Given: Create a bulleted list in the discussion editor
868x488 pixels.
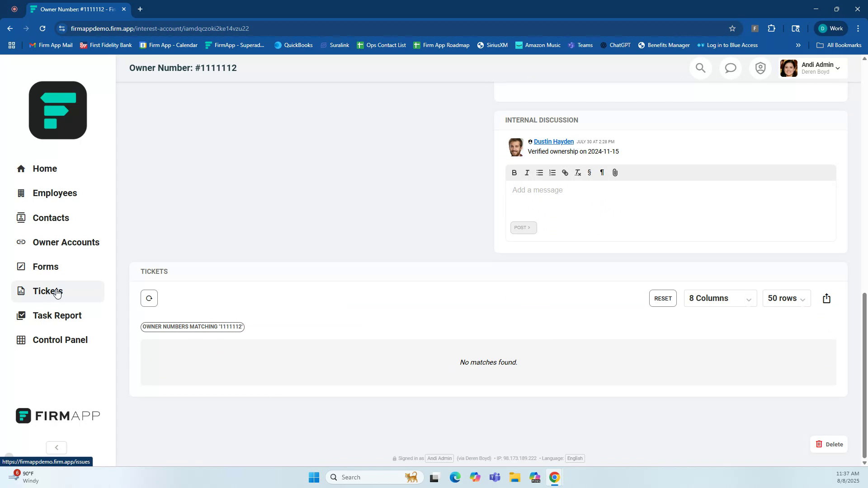Looking at the screenshot, I should point(540,172).
